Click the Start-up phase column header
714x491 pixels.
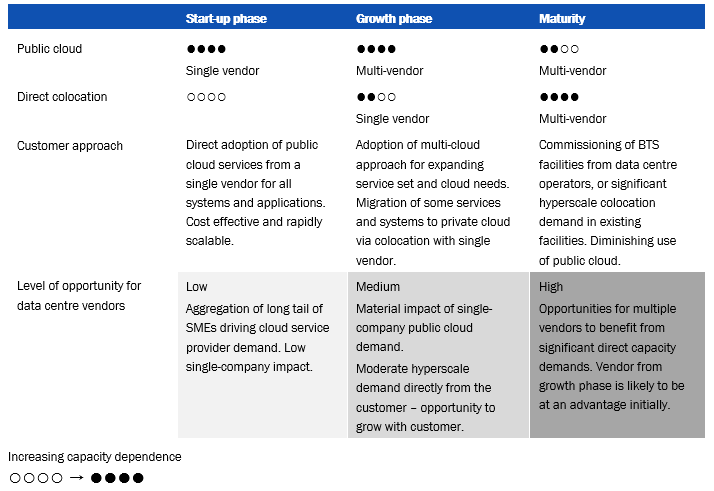(x=226, y=19)
